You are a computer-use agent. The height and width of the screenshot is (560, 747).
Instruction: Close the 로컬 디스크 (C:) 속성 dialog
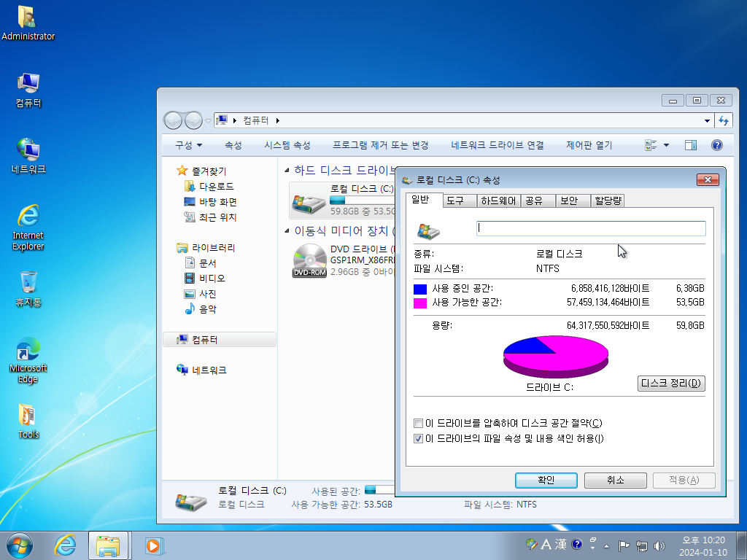708,179
